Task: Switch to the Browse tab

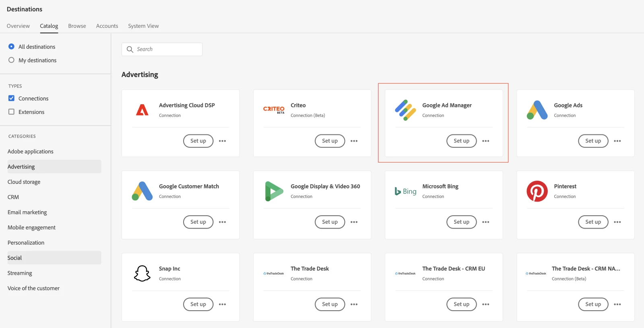Action: 77,26
